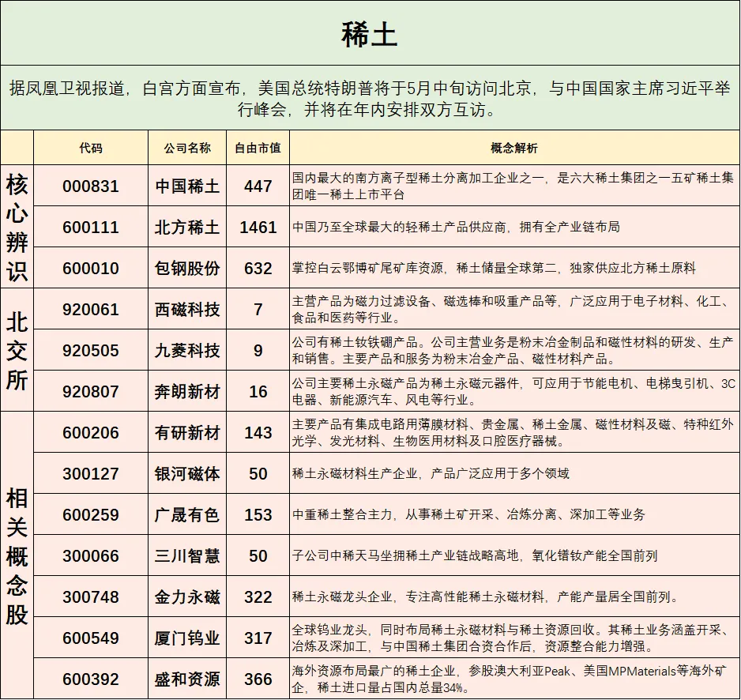Click stock code 920505
Screen dimensions: 741x700
click(x=91, y=351)
